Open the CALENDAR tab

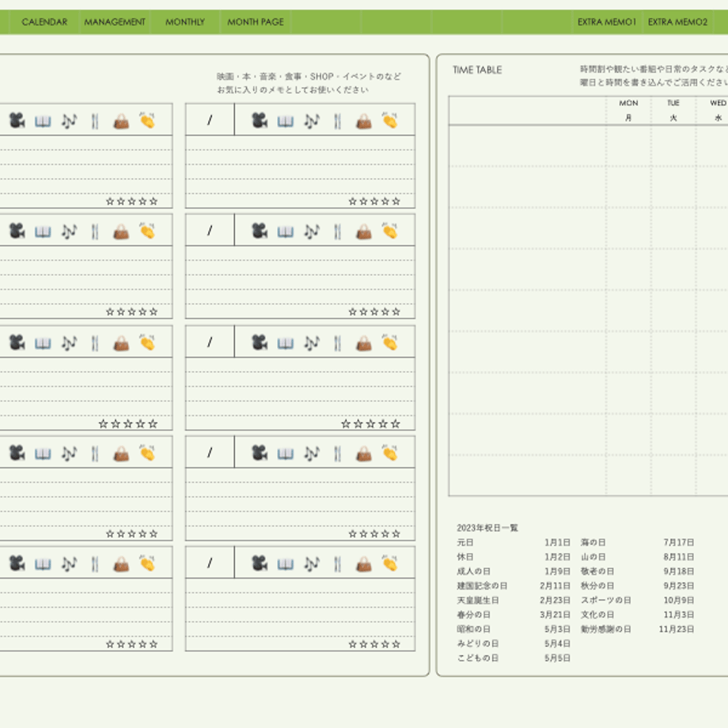[x=44, y=22]
